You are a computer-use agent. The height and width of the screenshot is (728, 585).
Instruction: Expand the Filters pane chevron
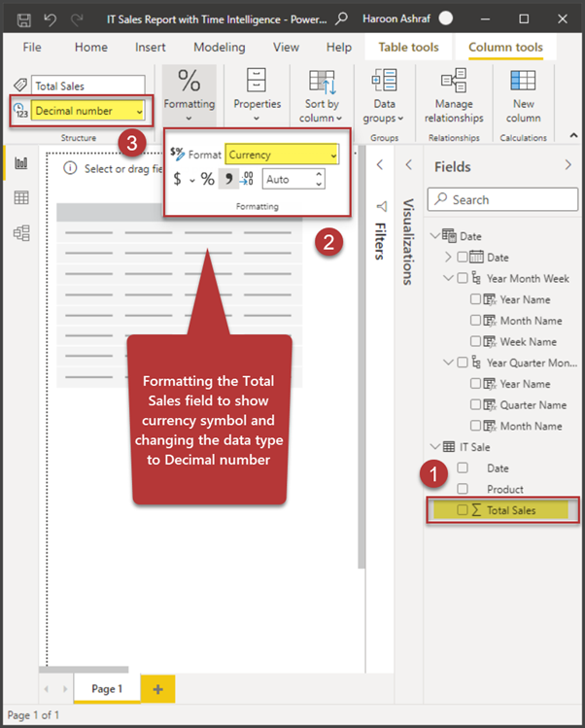coord(380,165)
